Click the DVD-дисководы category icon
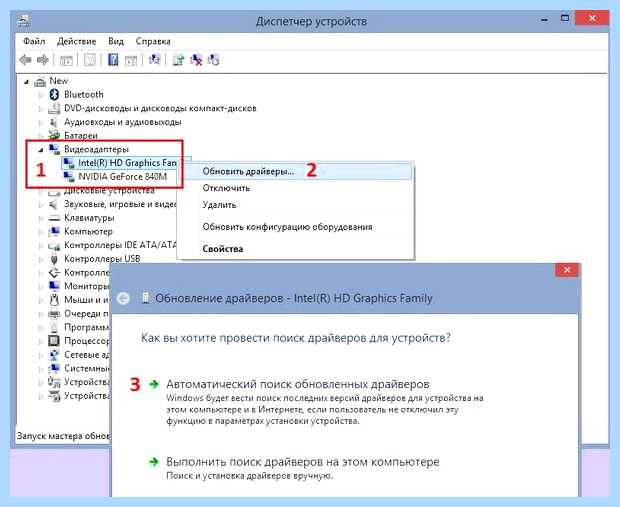The image size is (620, 507). point(54,108)
